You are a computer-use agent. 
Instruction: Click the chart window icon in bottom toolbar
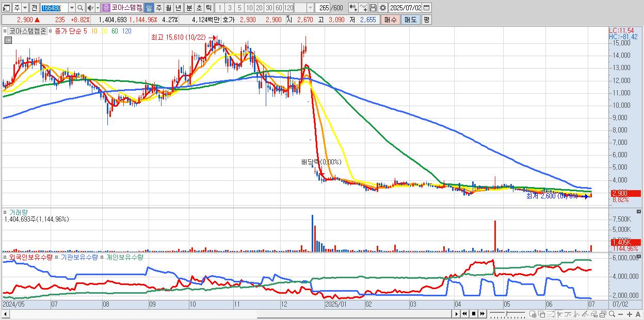pos(603,314)
